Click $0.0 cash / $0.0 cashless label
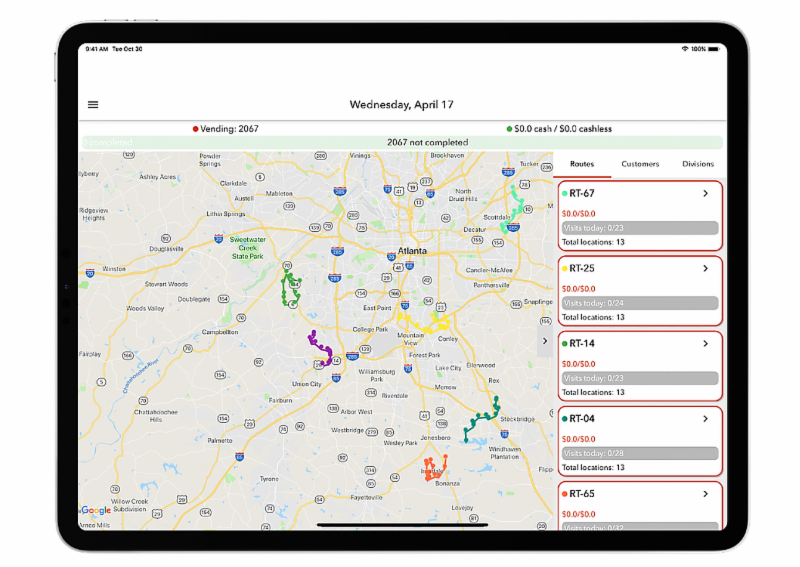Viewport: 800px width, 567px height. 563,129
